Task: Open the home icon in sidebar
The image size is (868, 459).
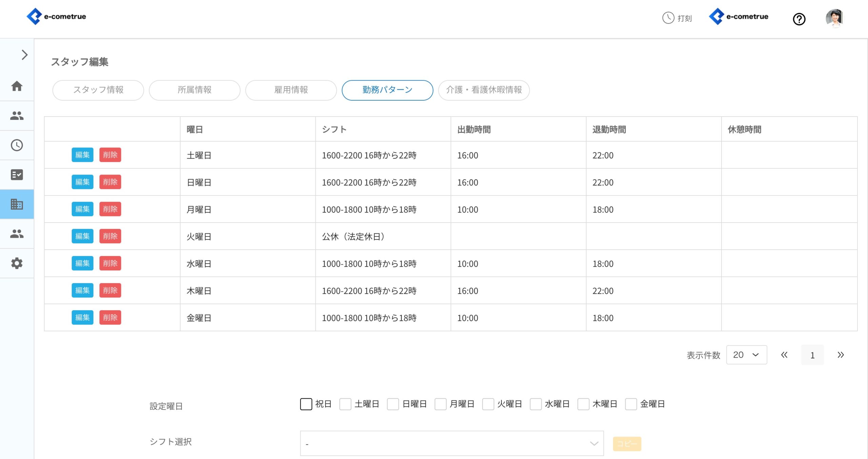Action: coord(17,86)
